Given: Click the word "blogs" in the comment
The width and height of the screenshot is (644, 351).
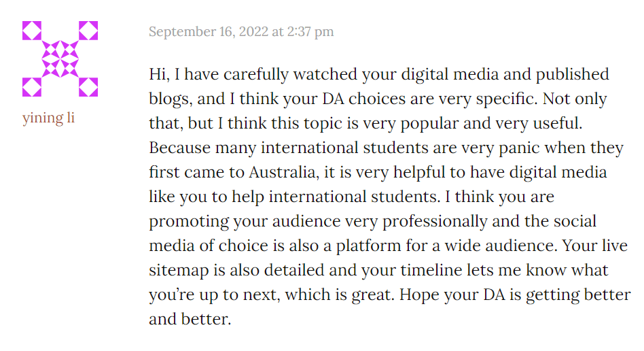Looking at the screenshot, I should coord(171,99).
